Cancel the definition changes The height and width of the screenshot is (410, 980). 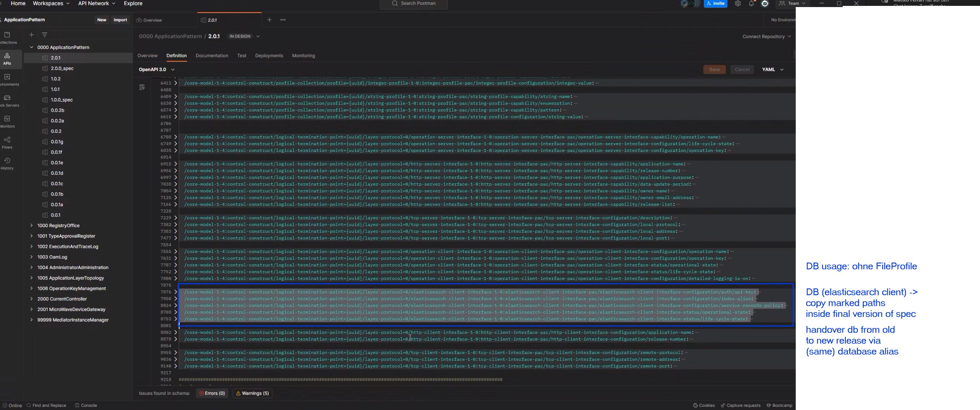(742, 69)
